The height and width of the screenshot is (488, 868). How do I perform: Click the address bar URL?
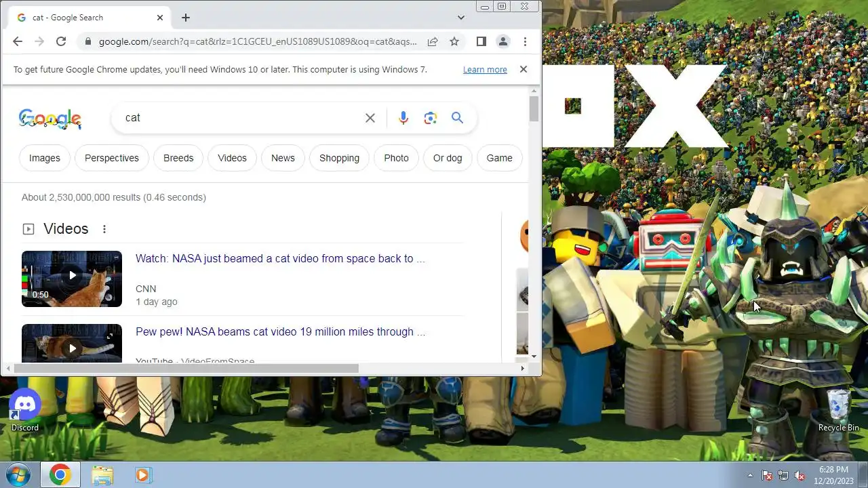(x=258, y=41)
